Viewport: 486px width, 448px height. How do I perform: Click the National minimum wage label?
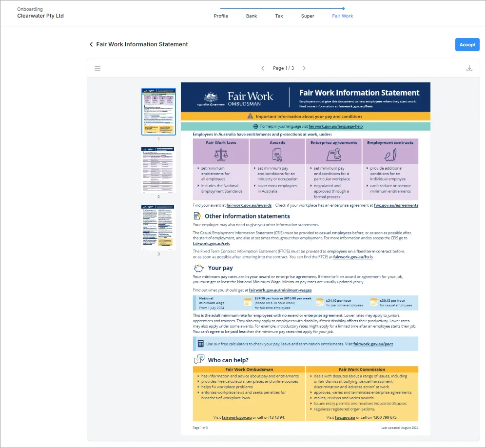tap(212, 301)
